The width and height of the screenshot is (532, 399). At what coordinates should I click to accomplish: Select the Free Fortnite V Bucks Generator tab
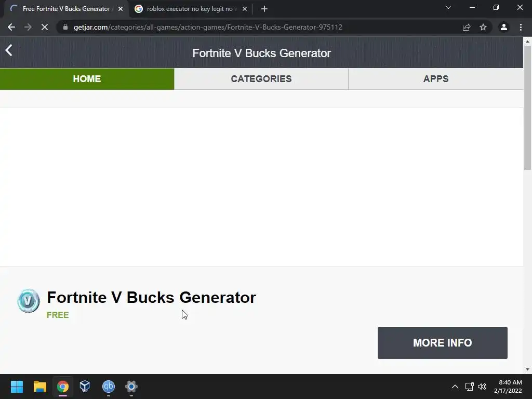tap(66, 9)
